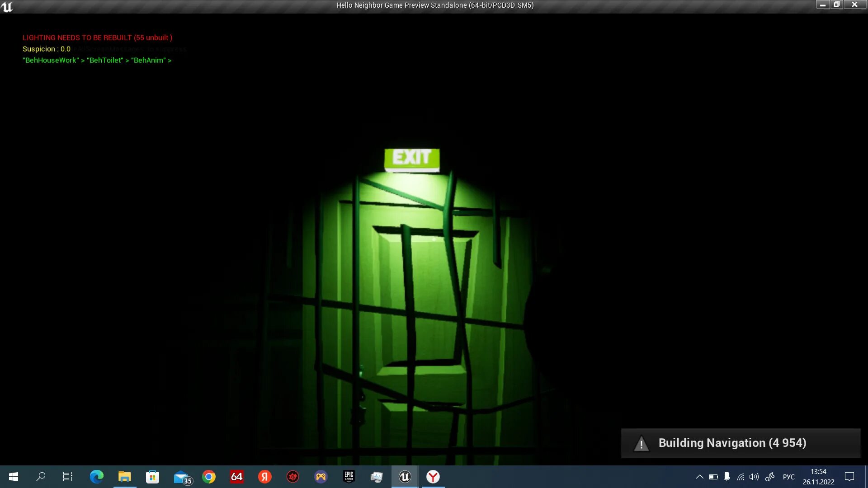The height and width of the screenshot is (488, 868).
Task: Show hidden system tray icons
Action: [699, 477]
